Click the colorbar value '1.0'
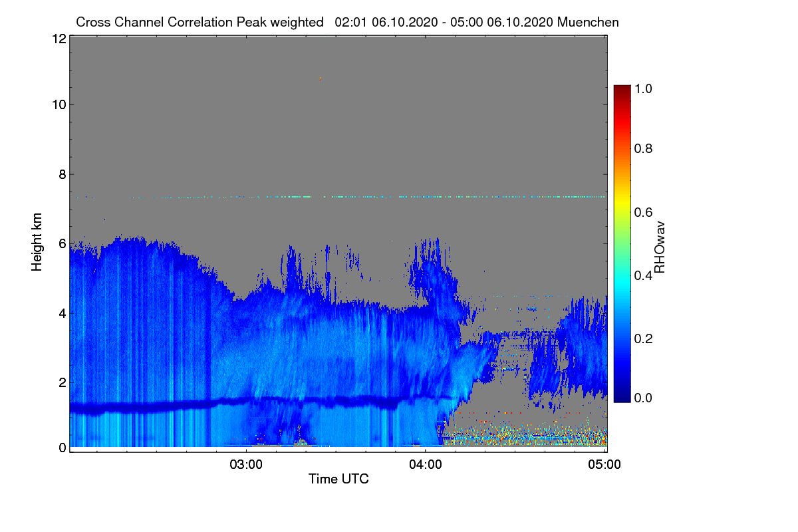The height and width of the screenshot is (532, 798). [x=644, y=88]
